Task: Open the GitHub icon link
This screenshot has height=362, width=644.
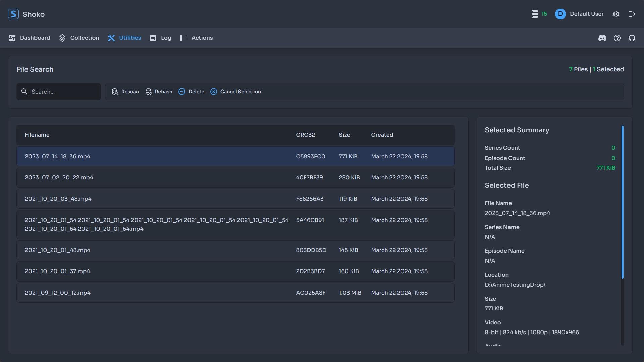Action: (632, 38)
